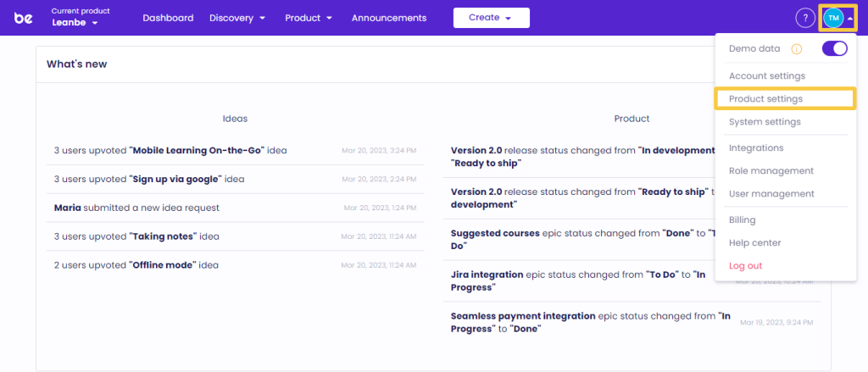Image resolution: width=868 pixels, height=372 pixels.
Task: Open the Discovery dropdown menu
Action: tap(237, 18)
